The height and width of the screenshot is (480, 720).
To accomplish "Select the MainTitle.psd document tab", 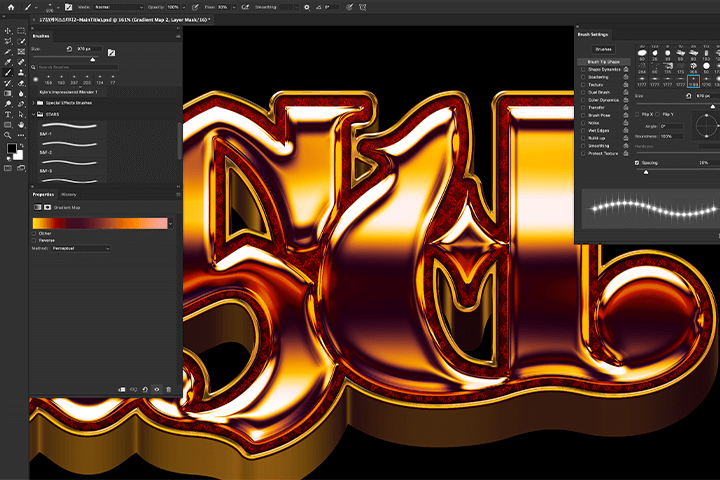I will tap(124, 20).
